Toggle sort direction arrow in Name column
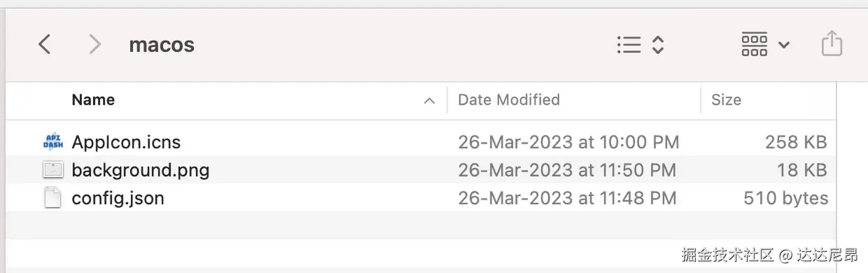Viewport: 868px width, 273px height. [429, 101]
